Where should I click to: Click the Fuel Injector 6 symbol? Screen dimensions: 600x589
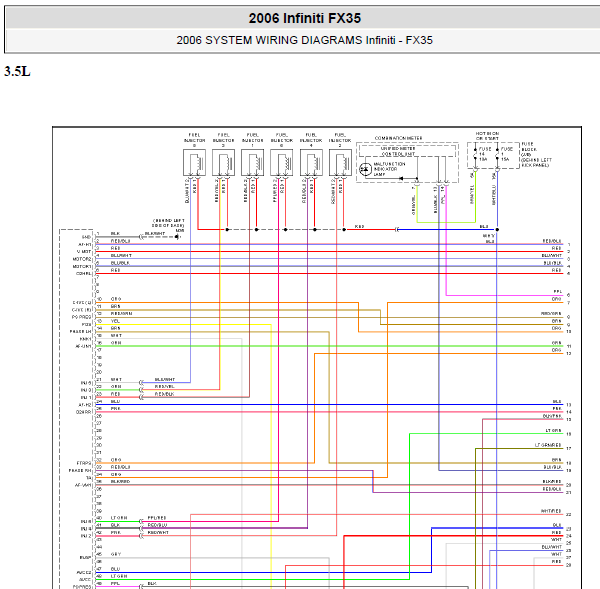282,163
